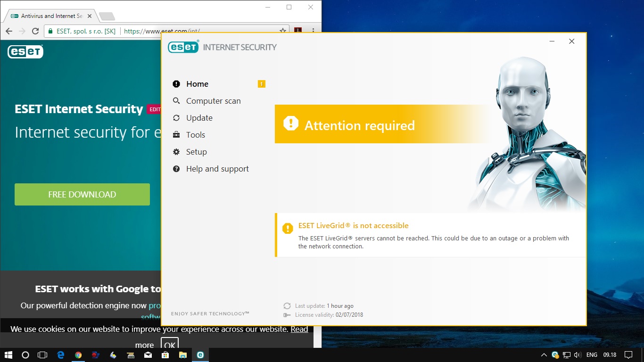Viewport: 644px width, 362px height.
Task: Reload the page in Chrome
Action: [35, 31]
